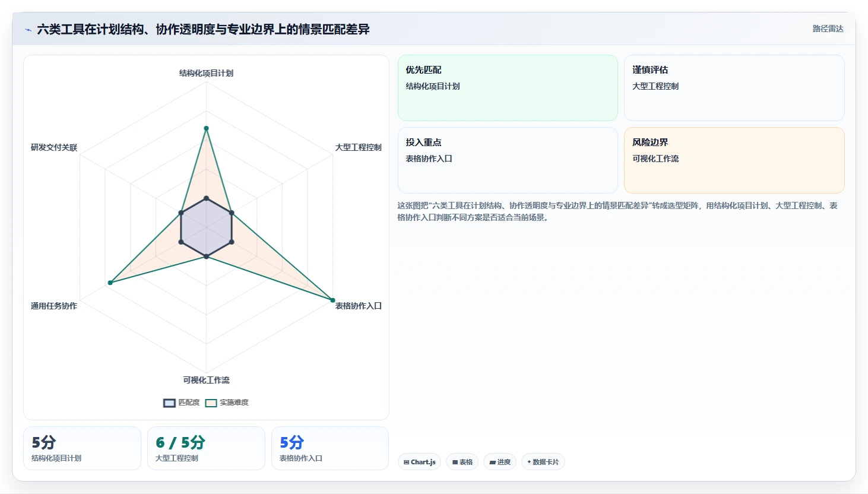Click the description paragraph starting 这张图把

(617, 211)
